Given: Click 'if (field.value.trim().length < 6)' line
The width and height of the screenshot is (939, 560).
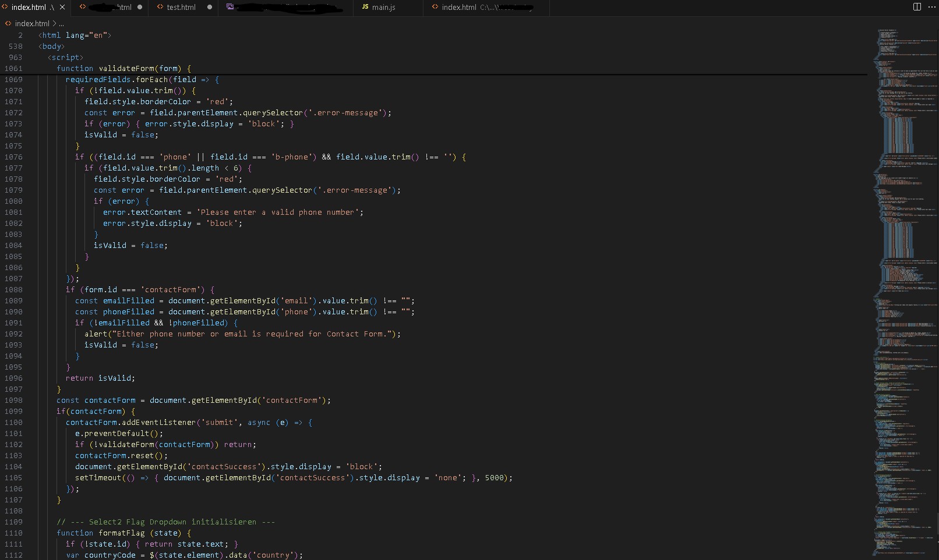Looking at the screenshot, I should pos(168,168).
